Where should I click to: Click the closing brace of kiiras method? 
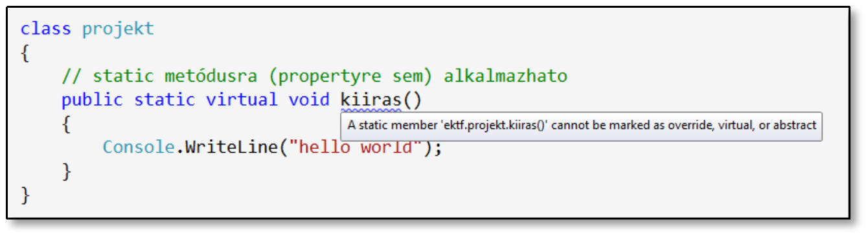66,171
